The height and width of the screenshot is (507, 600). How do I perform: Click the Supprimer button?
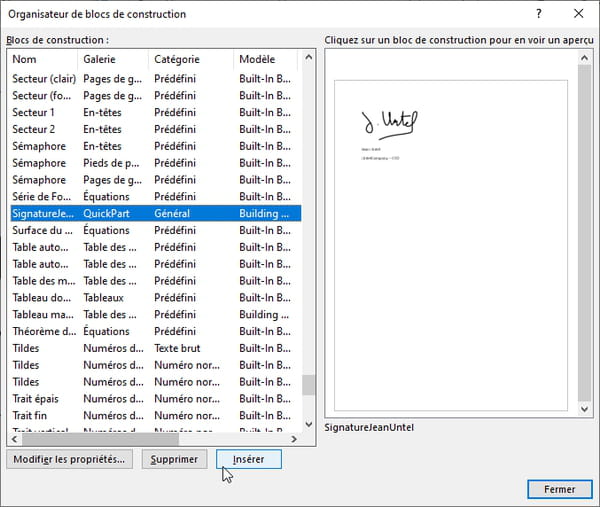[174, 459]
